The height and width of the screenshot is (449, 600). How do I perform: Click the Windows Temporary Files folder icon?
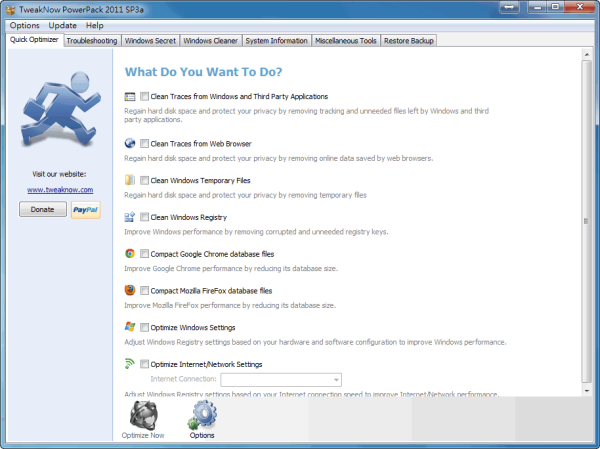[130, 180]
